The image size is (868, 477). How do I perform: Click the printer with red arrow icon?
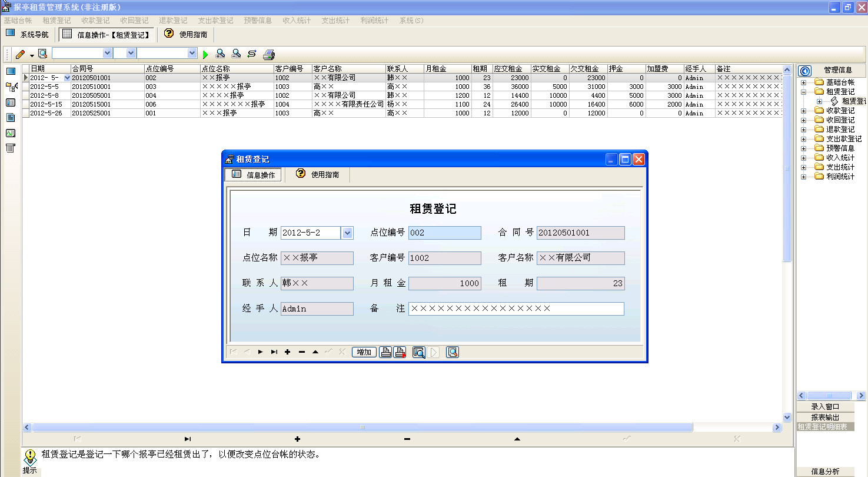pyautogui.click(x=400, y=352)
